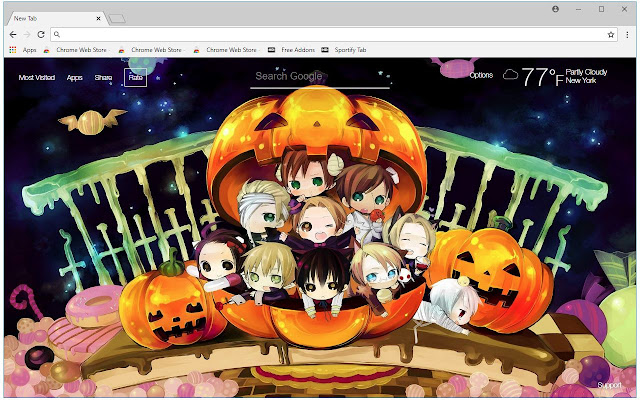
Task: Open the Sportify Tab bookmark
Action: 344,50
